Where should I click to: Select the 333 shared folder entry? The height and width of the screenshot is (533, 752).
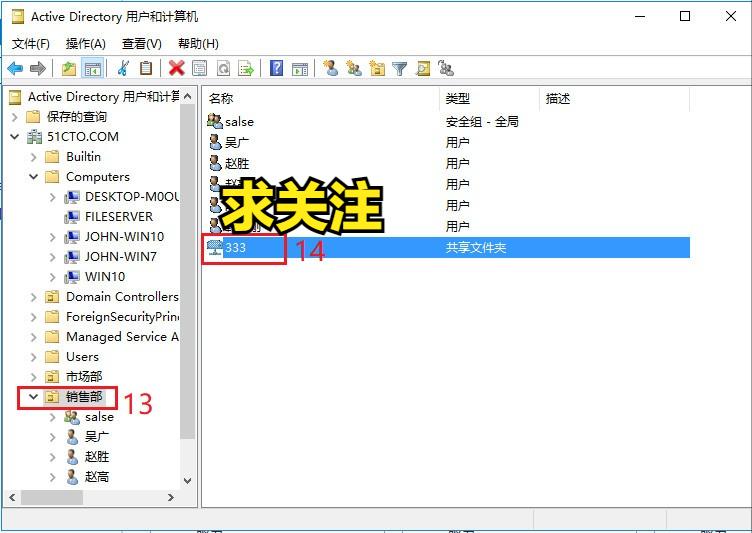pyautogui.click(x=448, y=248)
